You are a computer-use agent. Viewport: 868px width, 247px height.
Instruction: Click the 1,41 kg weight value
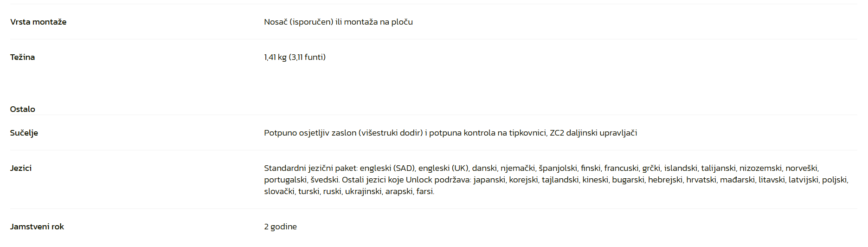(x=275, y=57)
